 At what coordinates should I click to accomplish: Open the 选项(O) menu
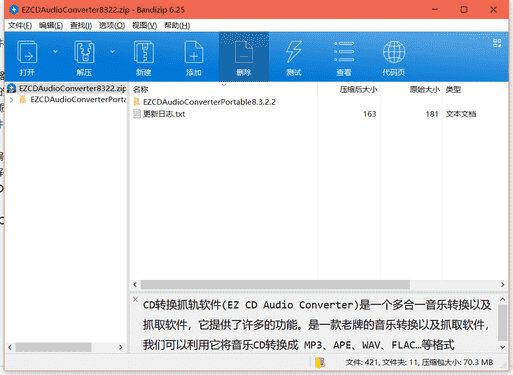pos(112,26)
